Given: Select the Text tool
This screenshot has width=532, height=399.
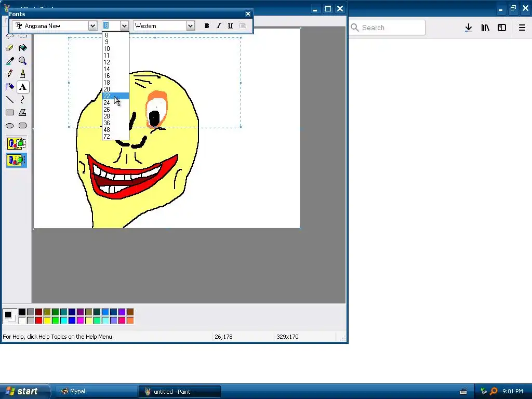Looking at the screenshot, I should [x=23, y=87].
